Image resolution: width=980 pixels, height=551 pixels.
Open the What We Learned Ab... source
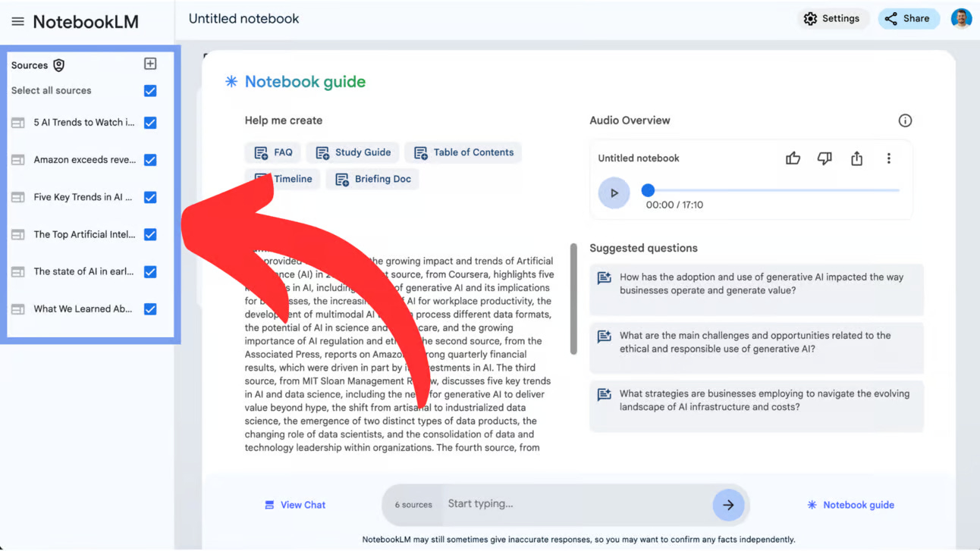click(83, 309)
